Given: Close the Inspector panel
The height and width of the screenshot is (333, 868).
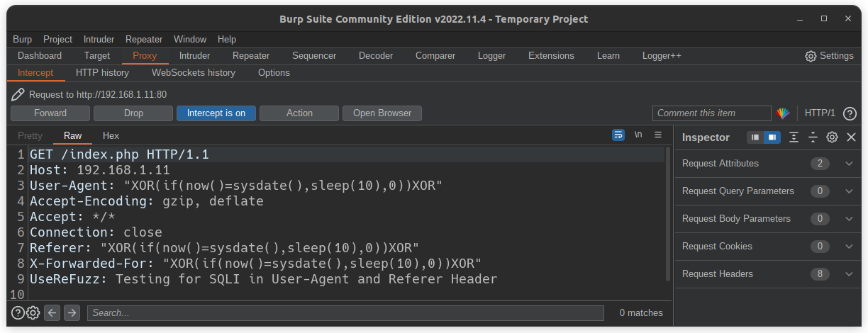Looking at the screenshot, I should pyautogui.click(x=851, y=137).
